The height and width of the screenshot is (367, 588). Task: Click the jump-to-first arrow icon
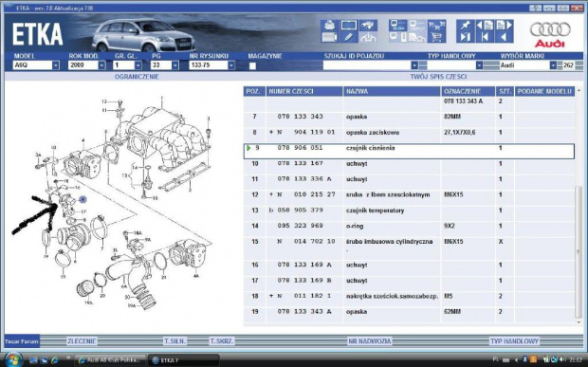point(485,37)
